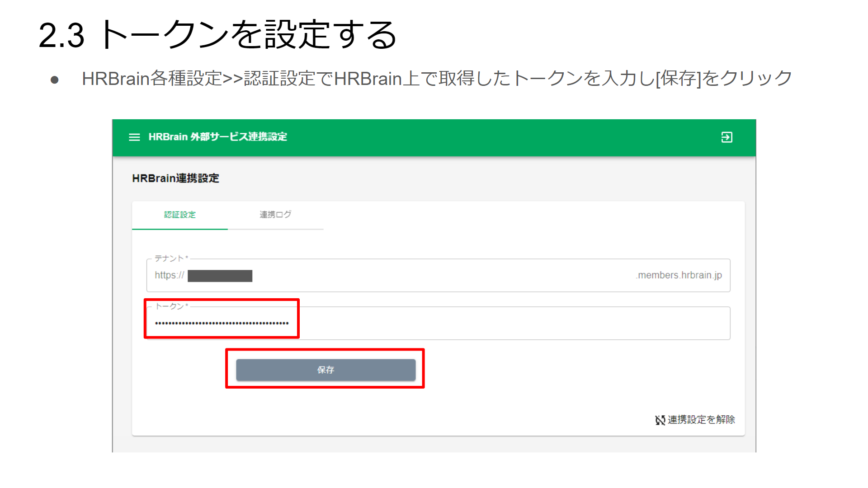868x488 pixels.
Task: Click the HRBrain連携設定 page heading
Action: point(175,178)
